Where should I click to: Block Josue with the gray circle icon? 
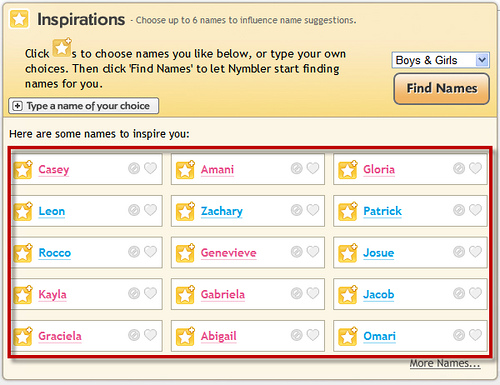(x=459, y=252)
